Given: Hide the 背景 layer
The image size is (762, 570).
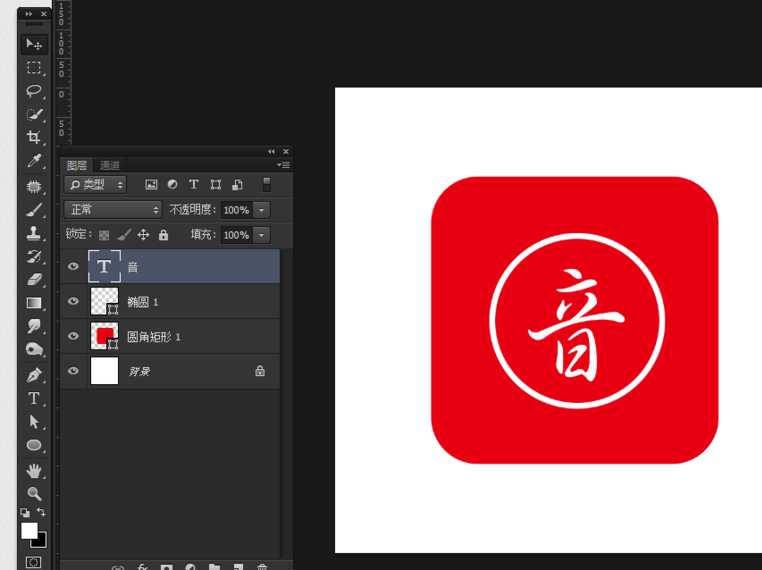Looking at the screenshot, I should 73,371.
